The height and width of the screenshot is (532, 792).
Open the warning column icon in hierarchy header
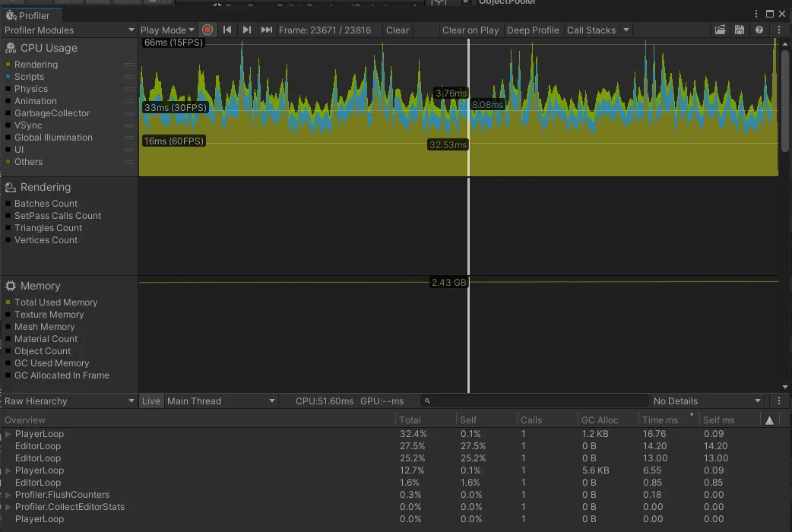769,420
